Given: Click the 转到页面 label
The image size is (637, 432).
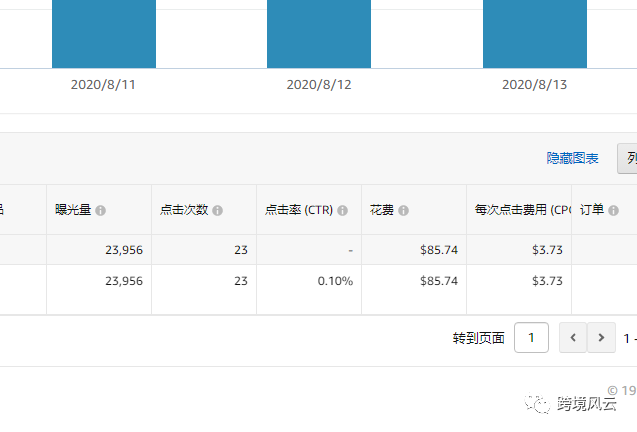Looking at the screenshot, I should pyautogui.click(x=479, y=338).
